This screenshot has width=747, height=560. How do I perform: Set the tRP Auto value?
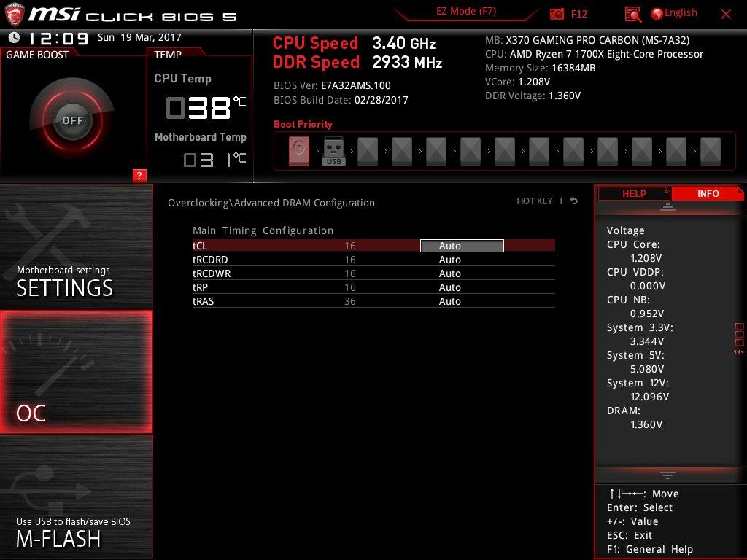pyautogui.click(x=449, y=287)
